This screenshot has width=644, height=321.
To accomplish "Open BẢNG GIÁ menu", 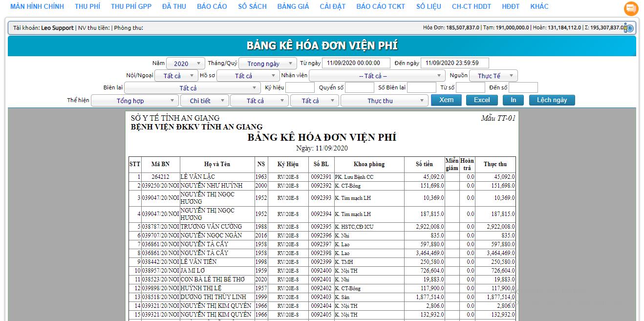I will pos(293,6).
